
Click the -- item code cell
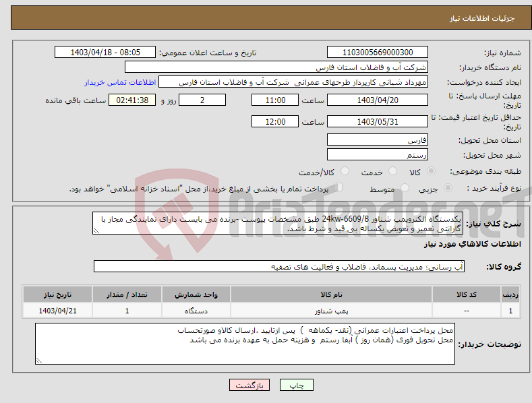(x=467, y=311)
